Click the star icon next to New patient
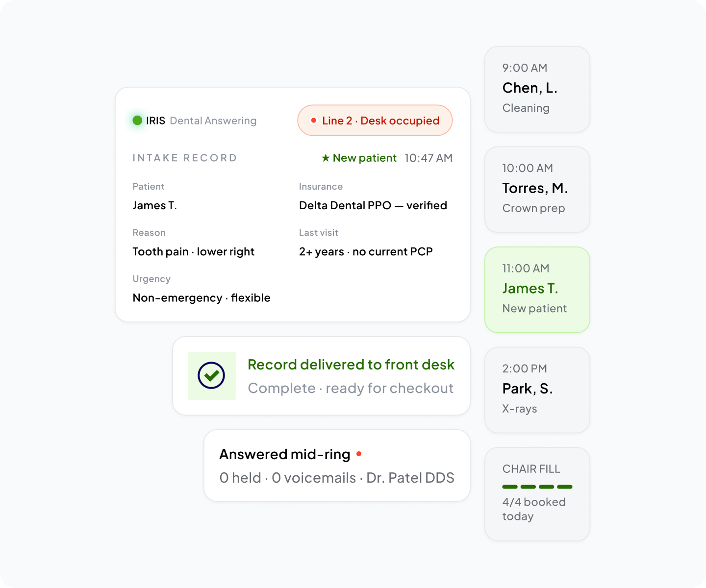 (x=326, y=158)
